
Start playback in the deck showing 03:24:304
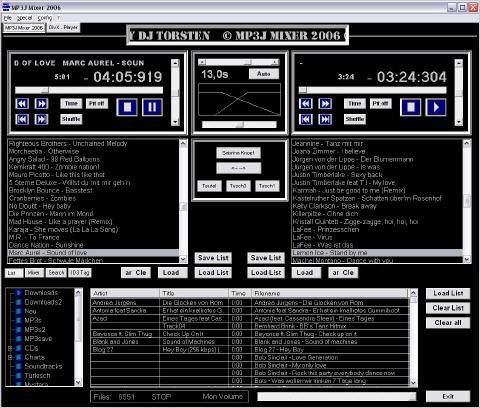(436, 107)
